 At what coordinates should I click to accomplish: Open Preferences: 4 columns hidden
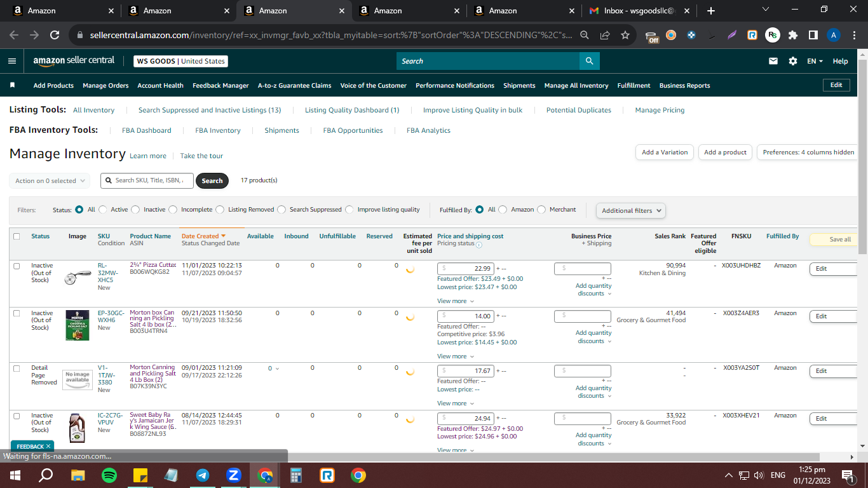(x=808, y=152)
